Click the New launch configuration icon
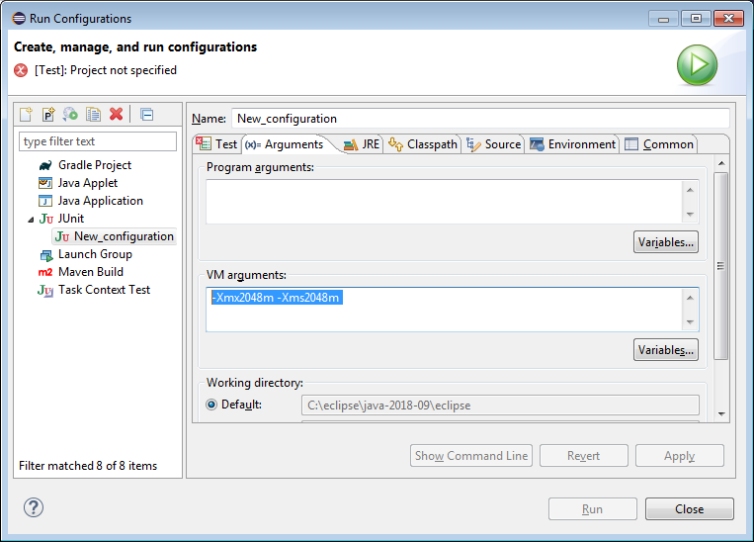754x542 pixels. pyautogui.click(x=26, y=115)
